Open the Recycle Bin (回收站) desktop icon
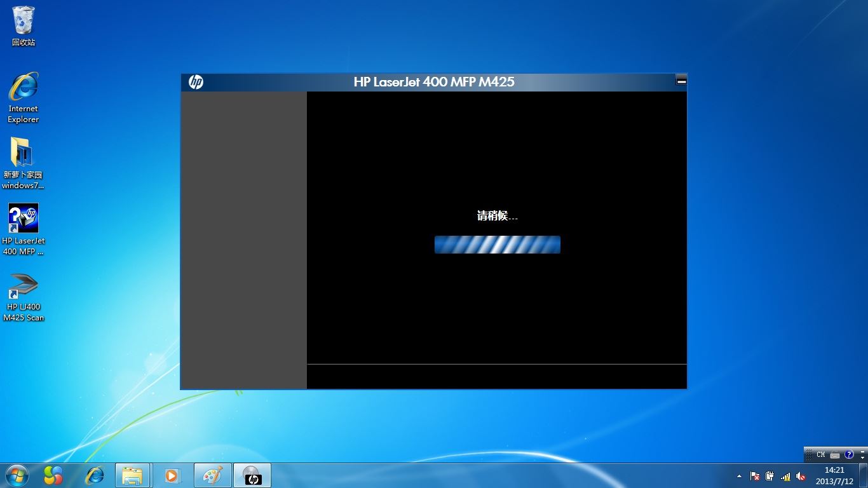The image size is (868, 488). (x=24, y=27)
